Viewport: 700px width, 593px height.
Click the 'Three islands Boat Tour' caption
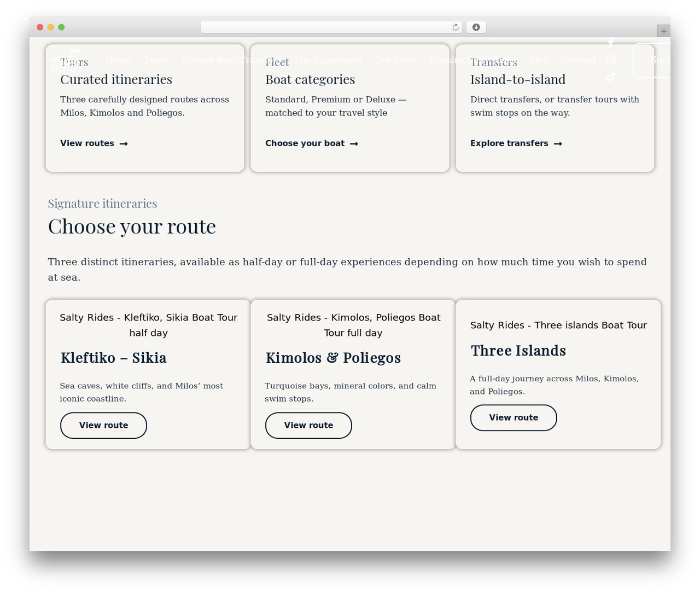(558, 325)
